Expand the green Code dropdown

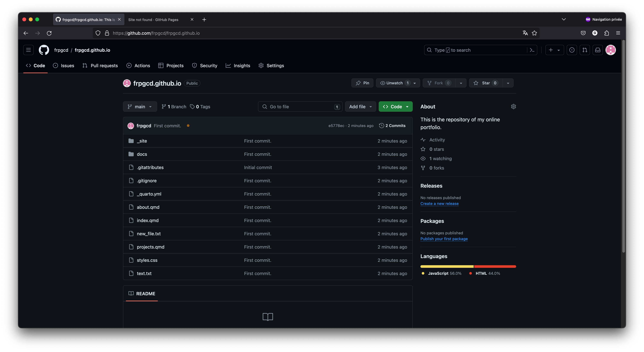click(396, 107)
